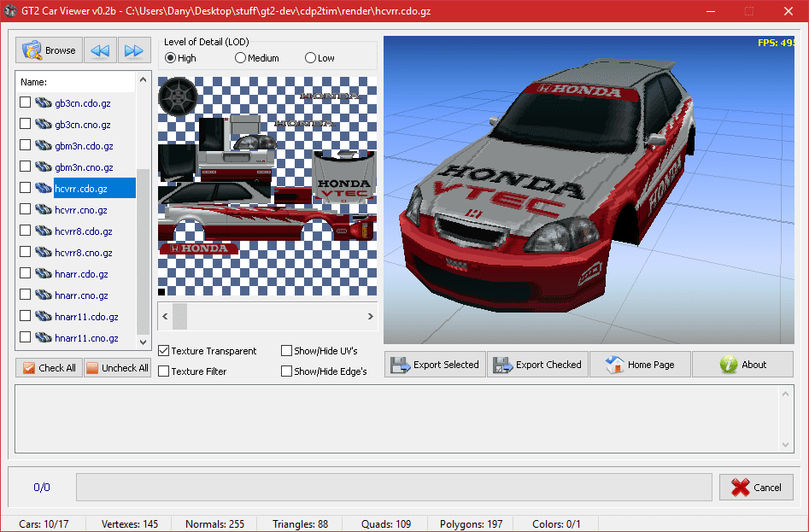
Task: Check the box for gb3cn.cno.gz
Action: [x=26, y=124]
